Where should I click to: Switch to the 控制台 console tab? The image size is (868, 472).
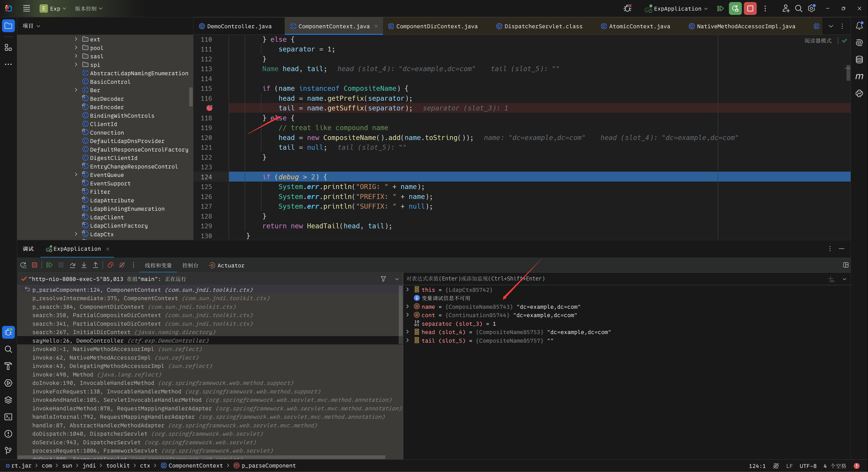pyautogui.click(x=190, y=266)
